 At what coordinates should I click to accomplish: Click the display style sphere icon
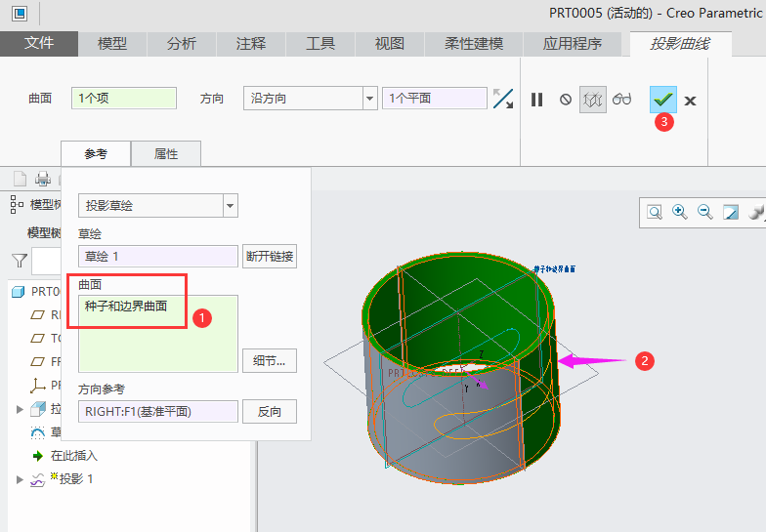coord(756,212)
